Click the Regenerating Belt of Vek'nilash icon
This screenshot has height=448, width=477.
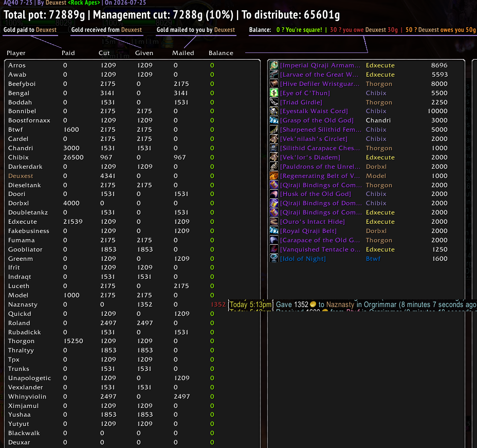(274, 175)
